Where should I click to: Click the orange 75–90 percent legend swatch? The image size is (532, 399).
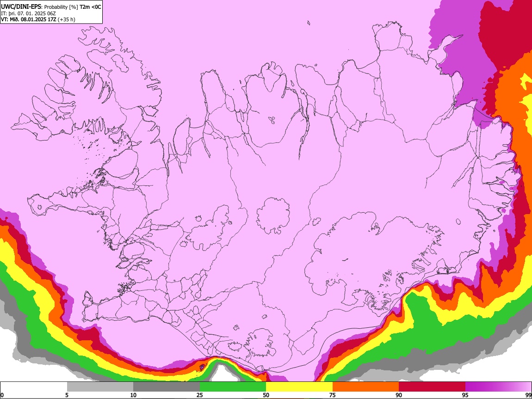[x=365, y=387]
